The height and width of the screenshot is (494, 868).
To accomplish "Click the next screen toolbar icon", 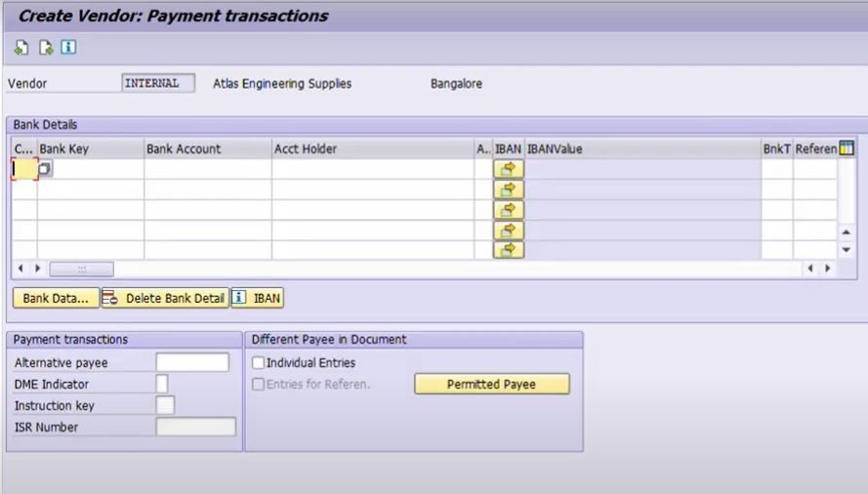I will [46, 48].
